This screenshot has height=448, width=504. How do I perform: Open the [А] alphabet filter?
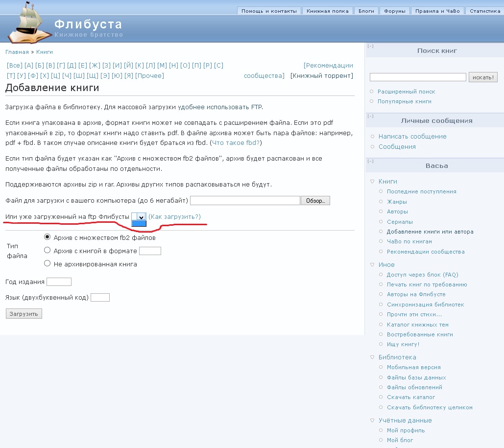tap(28, 66)
